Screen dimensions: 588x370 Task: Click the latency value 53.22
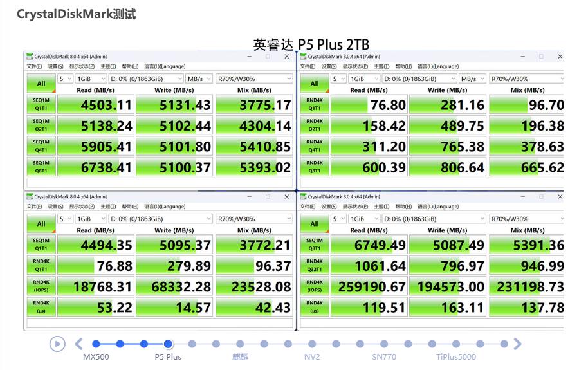click(115, 308)
